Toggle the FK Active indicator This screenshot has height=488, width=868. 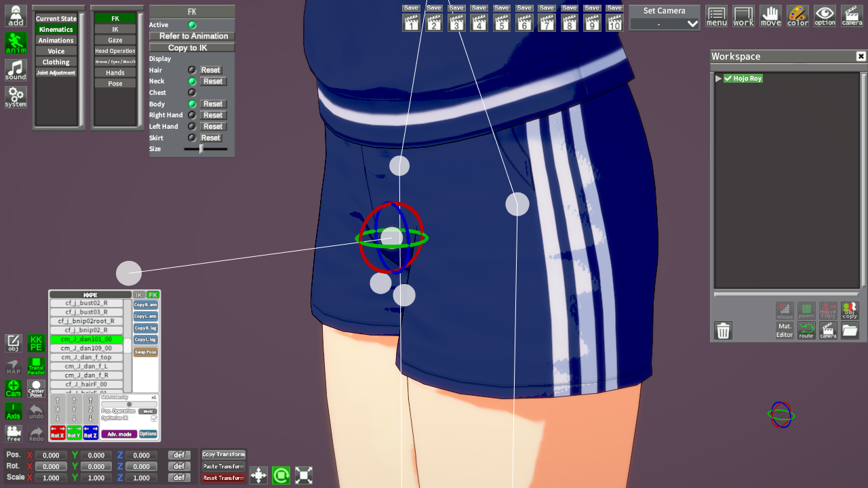192,25
